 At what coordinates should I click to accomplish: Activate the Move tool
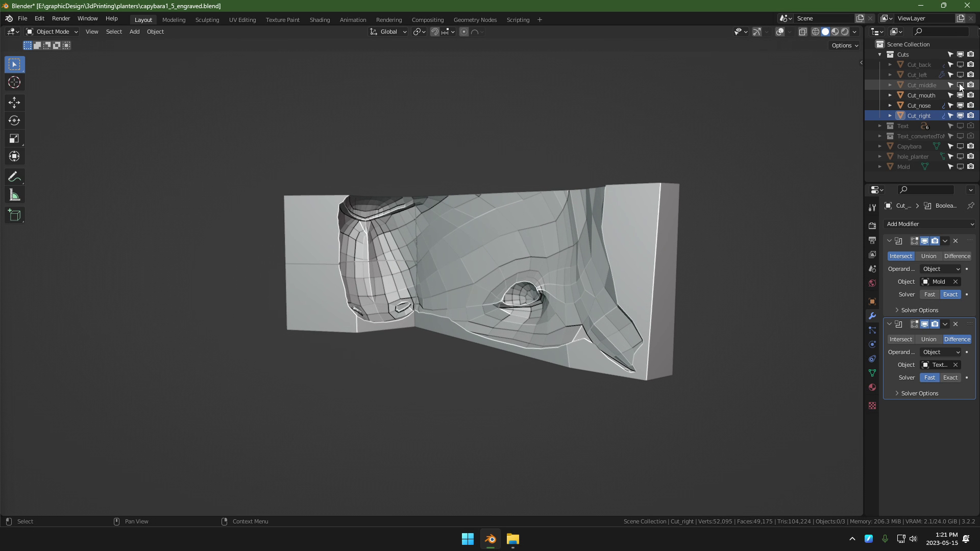coord(14,103)
